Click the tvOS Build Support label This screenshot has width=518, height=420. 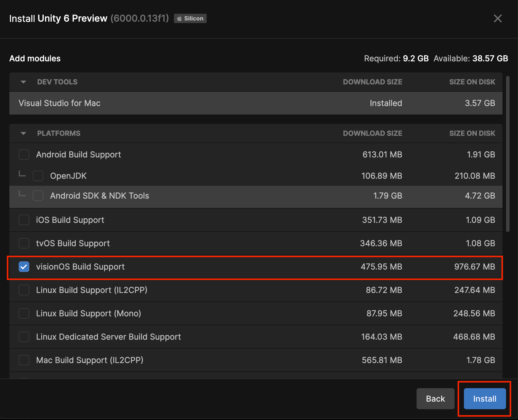[73, 243]
